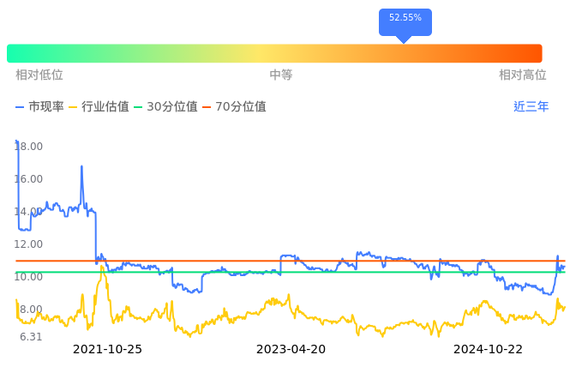Select the 相对低位 label
588x379 pixels.
point(39,75)
